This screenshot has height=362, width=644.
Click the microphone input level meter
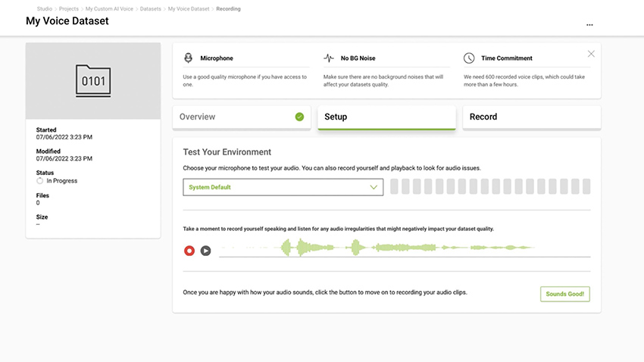click(x=489, y=187)
